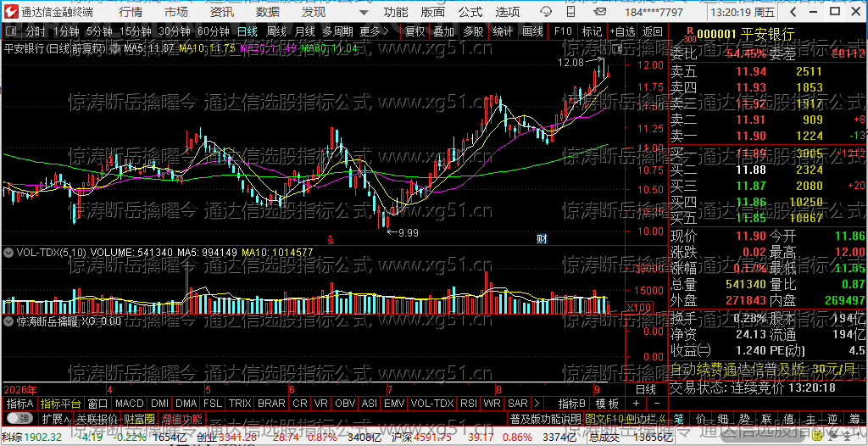
Task: Toggle the 弹 popup switch
Action: coord(19,418)
